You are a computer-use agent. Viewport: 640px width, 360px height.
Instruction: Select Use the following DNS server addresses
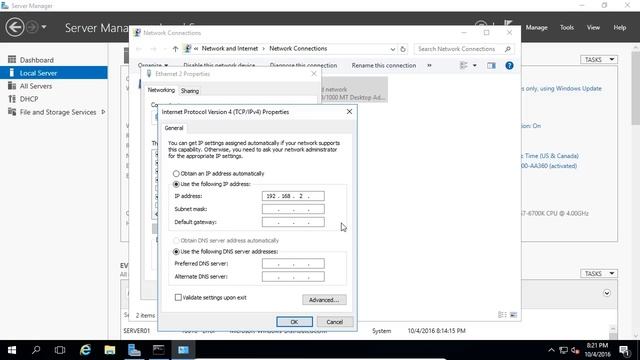pos(225,251)
